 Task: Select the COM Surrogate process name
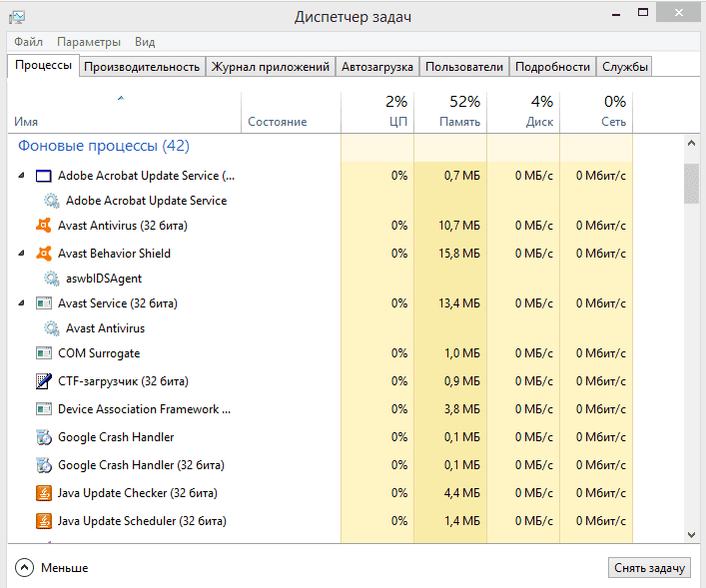coord(99,353)
